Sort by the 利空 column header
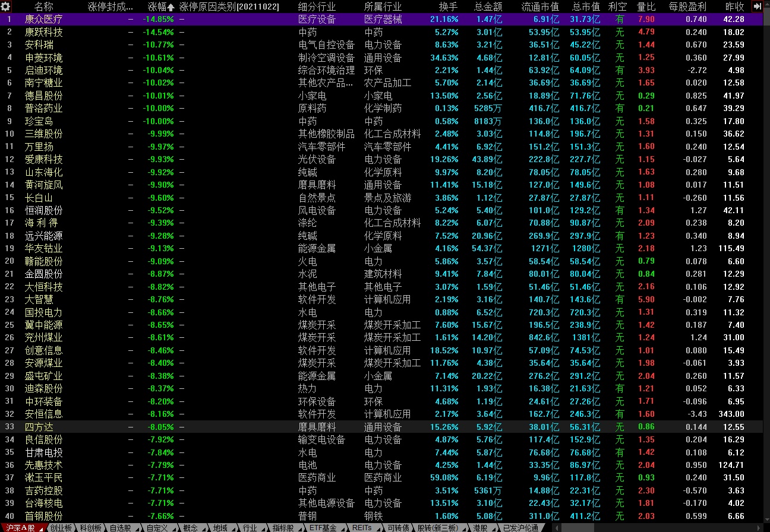 pyautogui.click(x=618, y=7)
